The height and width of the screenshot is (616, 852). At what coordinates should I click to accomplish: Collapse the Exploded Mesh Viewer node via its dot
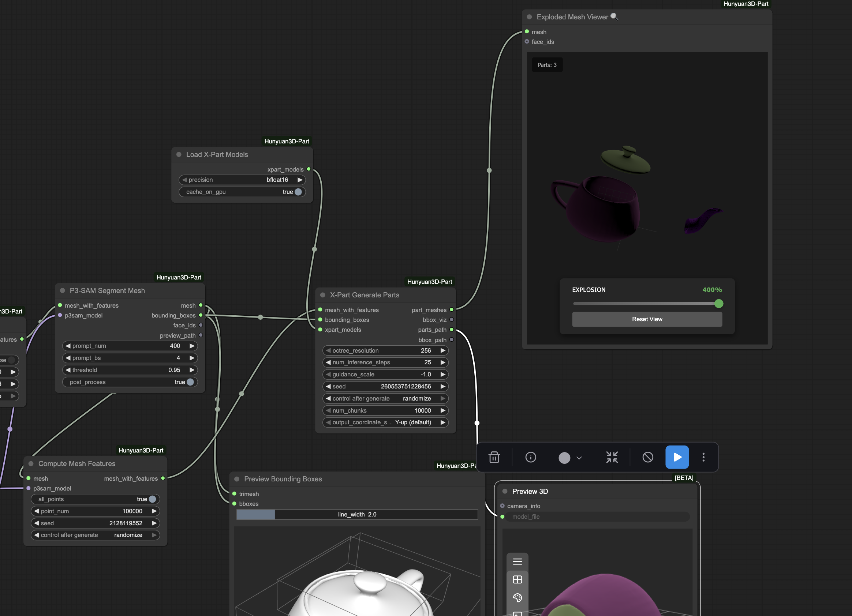[x=529, y=17]
